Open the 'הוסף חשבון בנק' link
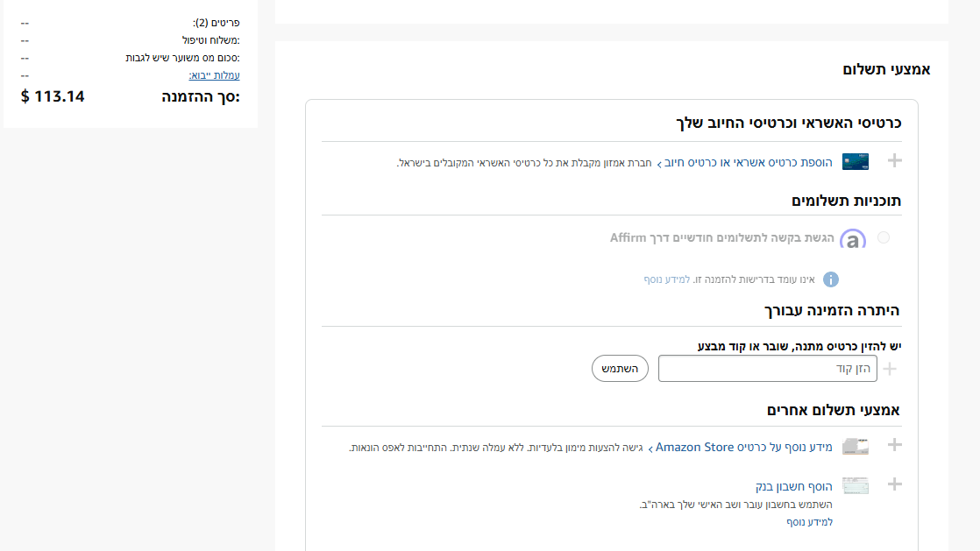This screenshot has height=551, width=980. [x=794, y=486]
